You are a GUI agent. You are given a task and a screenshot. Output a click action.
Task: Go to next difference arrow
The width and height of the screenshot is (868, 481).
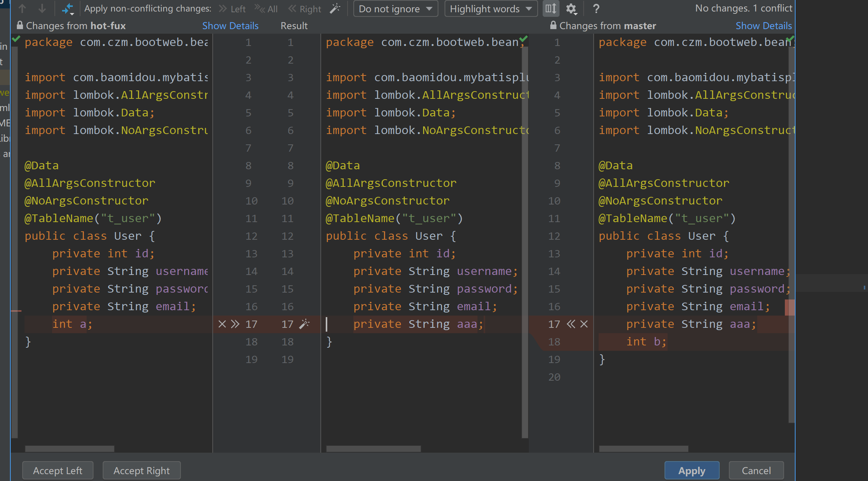(42, 8)
